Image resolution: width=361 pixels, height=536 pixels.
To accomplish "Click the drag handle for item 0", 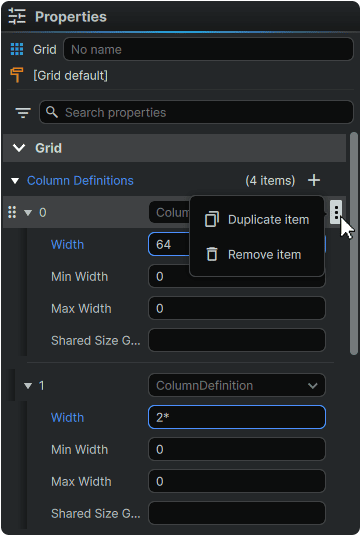I will (x=12, y=212).
